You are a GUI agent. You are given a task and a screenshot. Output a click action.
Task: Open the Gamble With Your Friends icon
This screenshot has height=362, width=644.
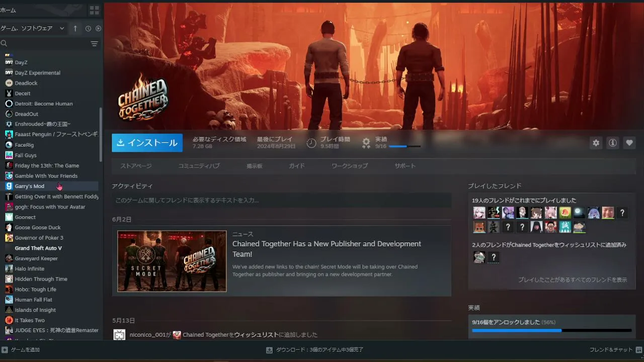coord(9,176)
